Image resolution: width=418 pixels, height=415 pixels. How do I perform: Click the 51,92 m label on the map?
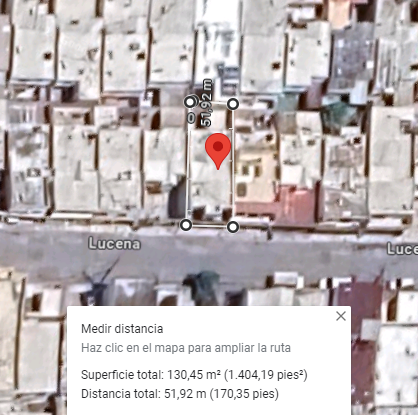207,103
